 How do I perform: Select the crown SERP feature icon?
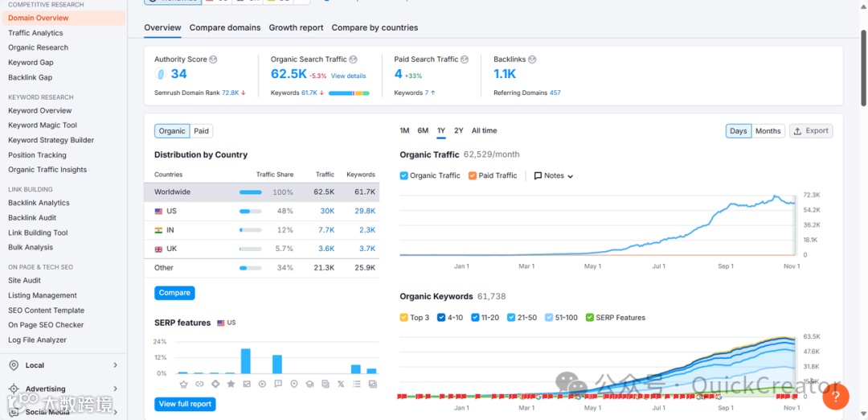point(183,384)
